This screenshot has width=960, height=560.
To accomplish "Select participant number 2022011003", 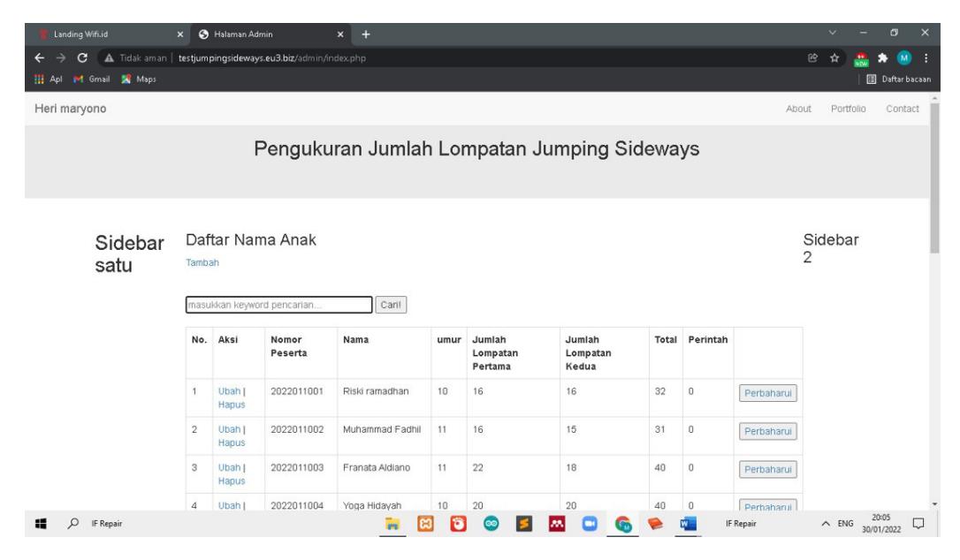I will pos(297,467).
